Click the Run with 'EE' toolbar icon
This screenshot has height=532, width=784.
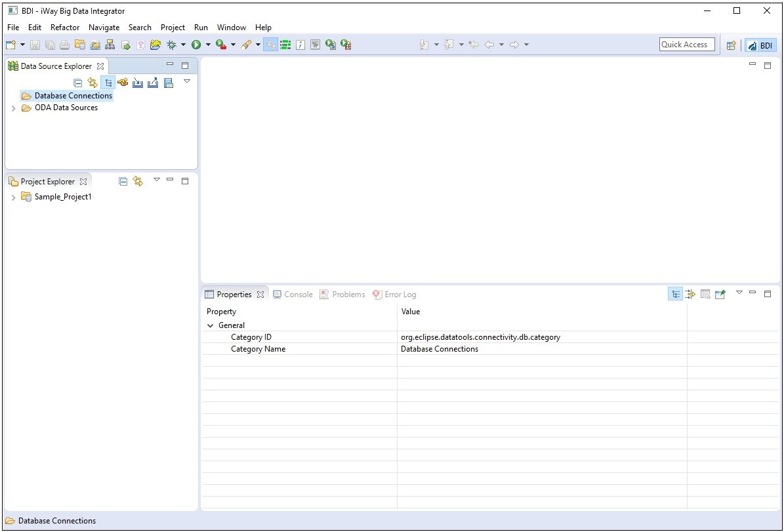pyautogui.click(x=346, y=45)
